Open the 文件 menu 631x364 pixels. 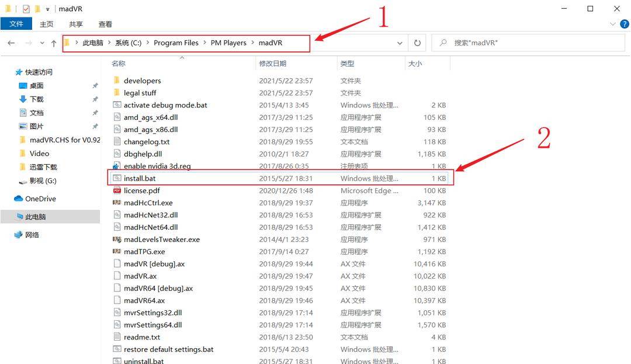click(16, 24)
